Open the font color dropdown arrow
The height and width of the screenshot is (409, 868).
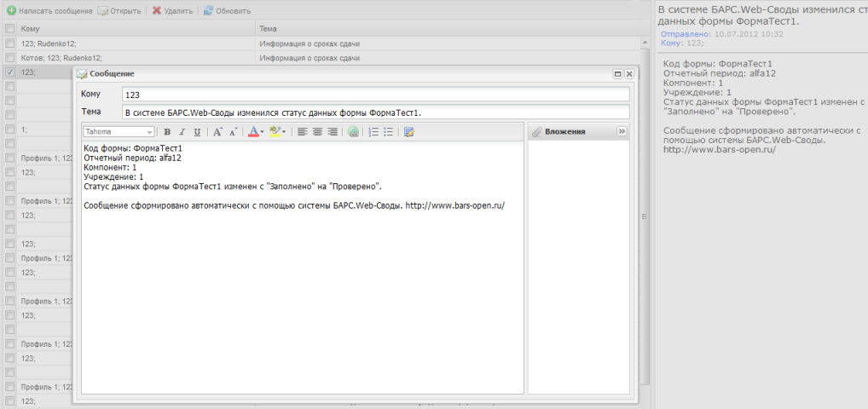(262, 132)
